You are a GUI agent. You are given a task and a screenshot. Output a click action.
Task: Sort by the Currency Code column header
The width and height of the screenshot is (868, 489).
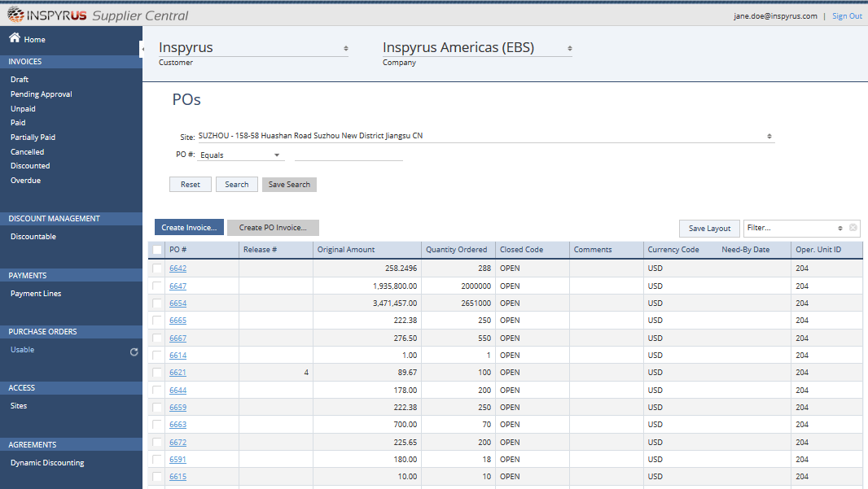point(681,250)
